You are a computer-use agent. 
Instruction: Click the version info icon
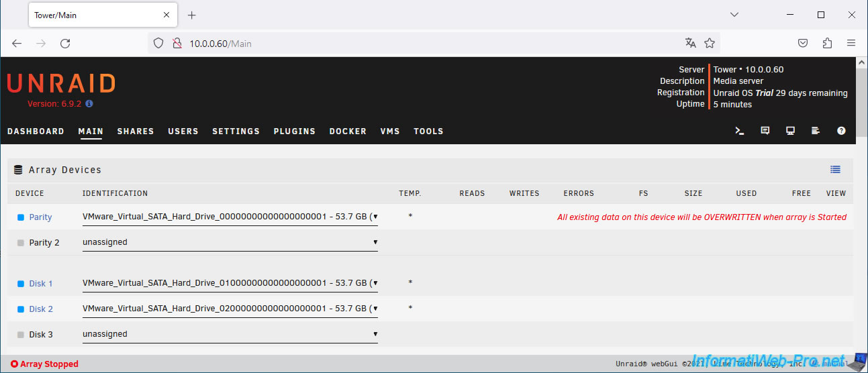[89, 104]
